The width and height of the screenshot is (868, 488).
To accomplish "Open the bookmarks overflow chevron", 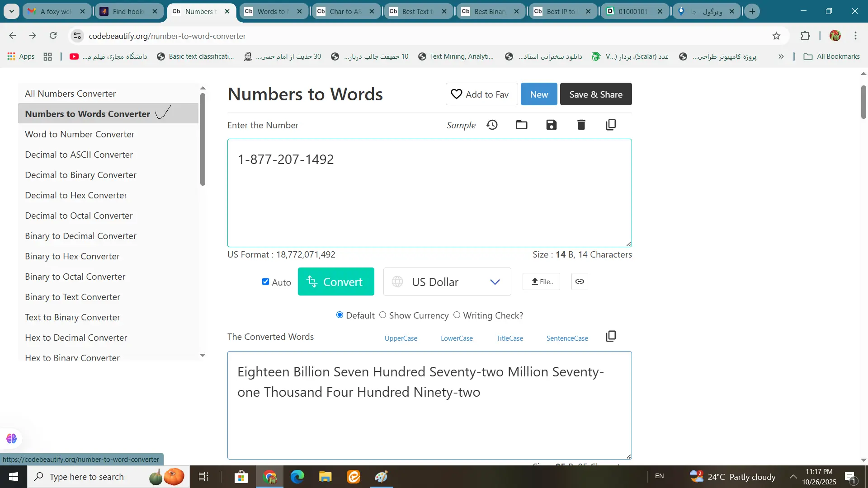I will tap(781, 56).
